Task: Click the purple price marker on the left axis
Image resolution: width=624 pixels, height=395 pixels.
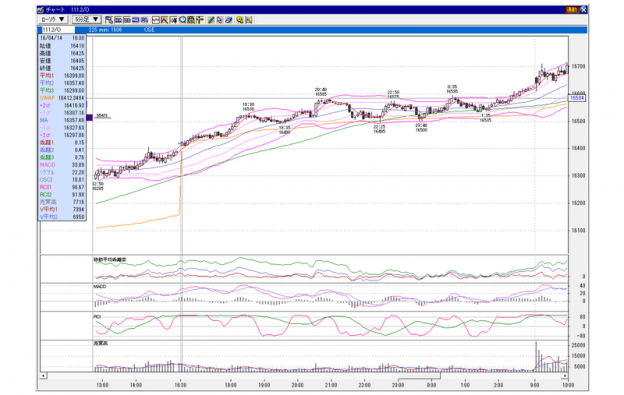Action: pos(90,117)
